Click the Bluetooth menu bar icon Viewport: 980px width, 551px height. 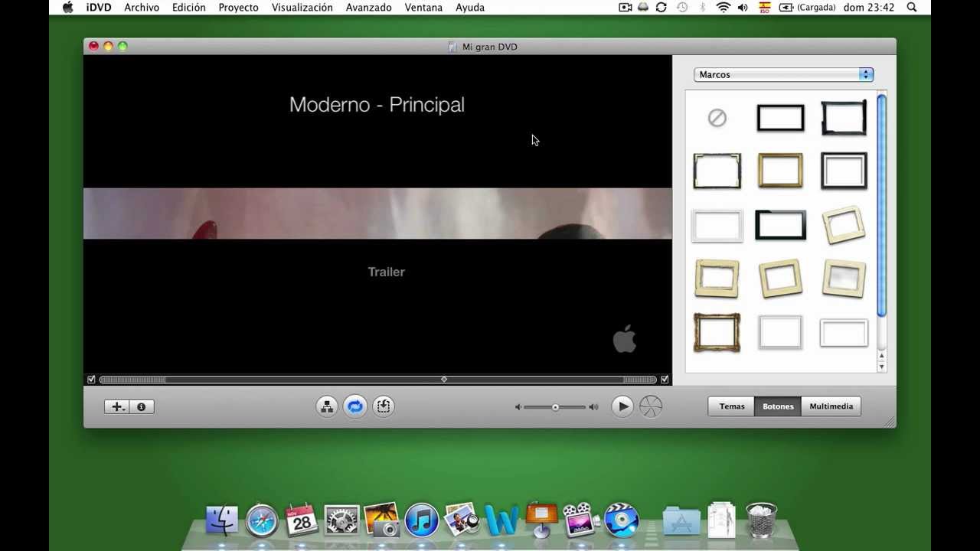703,8
